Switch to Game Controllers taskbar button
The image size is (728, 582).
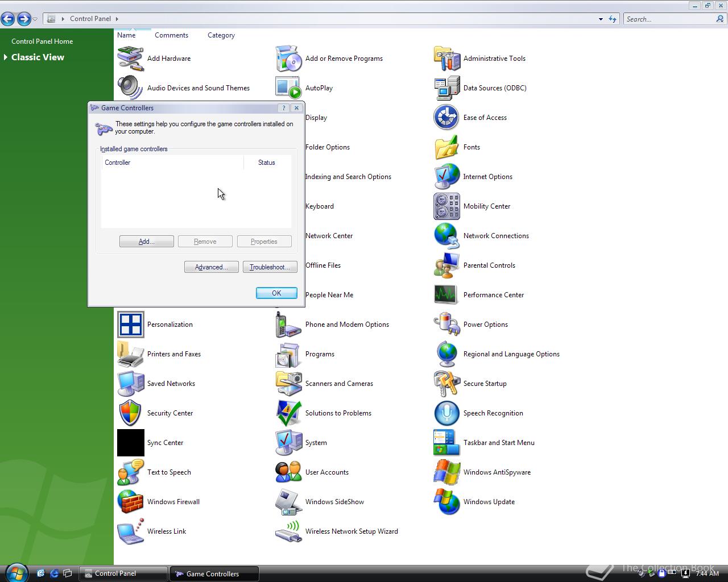(214, 573)
